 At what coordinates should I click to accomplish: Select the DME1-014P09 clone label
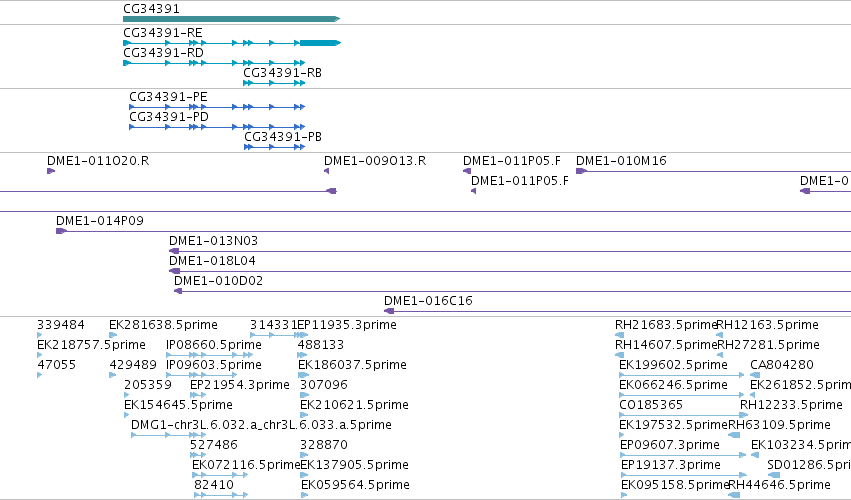click(100, 221)
